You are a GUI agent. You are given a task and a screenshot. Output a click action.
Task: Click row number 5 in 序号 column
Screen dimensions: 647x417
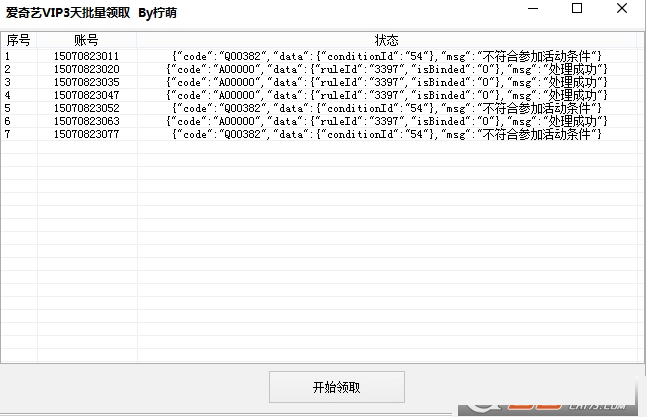coord(7,108)
